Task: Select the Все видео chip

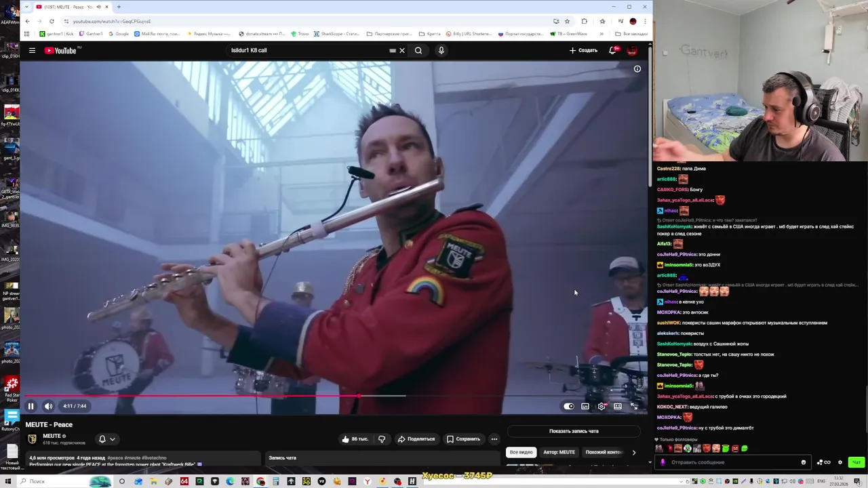Action: tap(521, 452)
